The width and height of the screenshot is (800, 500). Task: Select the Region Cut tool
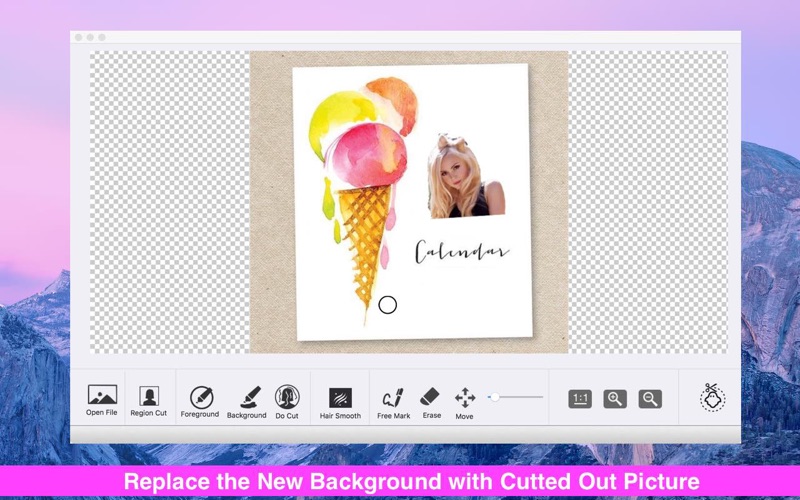148,397
